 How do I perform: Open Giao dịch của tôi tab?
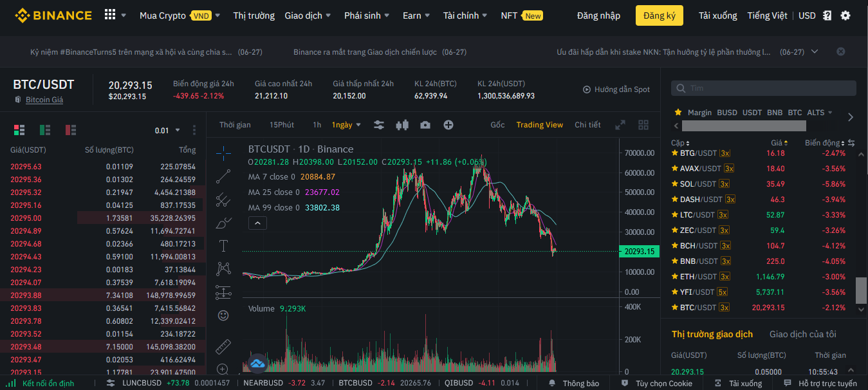(x=802, y=334)
